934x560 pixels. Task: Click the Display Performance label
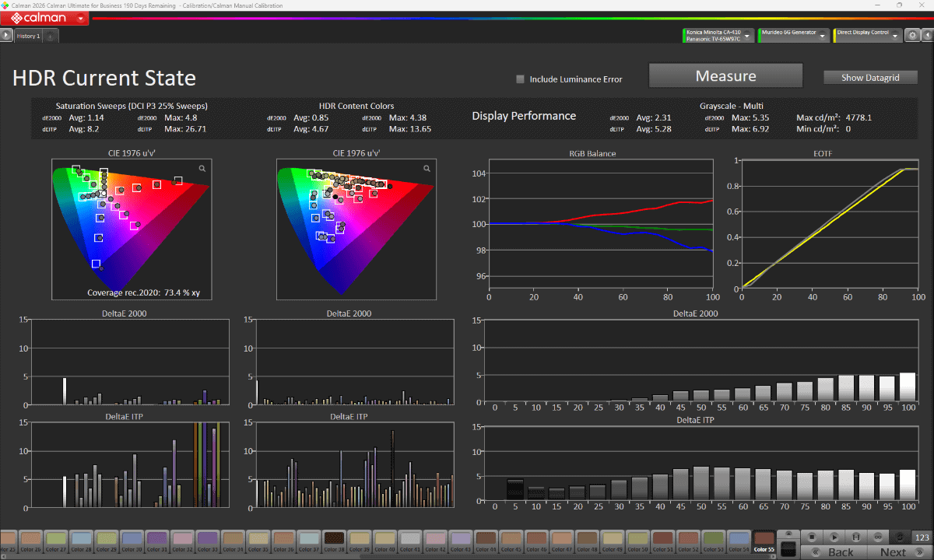pyautogui.click(x=524, y=116)
